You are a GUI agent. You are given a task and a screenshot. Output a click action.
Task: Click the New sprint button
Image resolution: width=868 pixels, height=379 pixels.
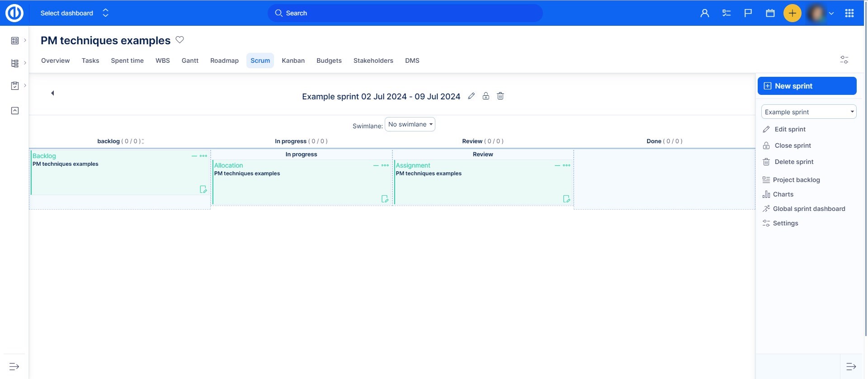807,86
